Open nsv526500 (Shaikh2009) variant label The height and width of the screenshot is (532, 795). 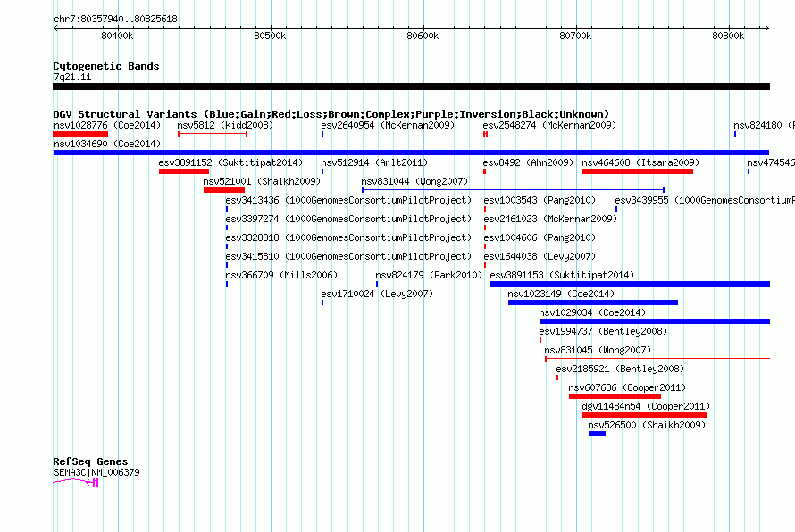pyautogui.click(x=647, y=425)
